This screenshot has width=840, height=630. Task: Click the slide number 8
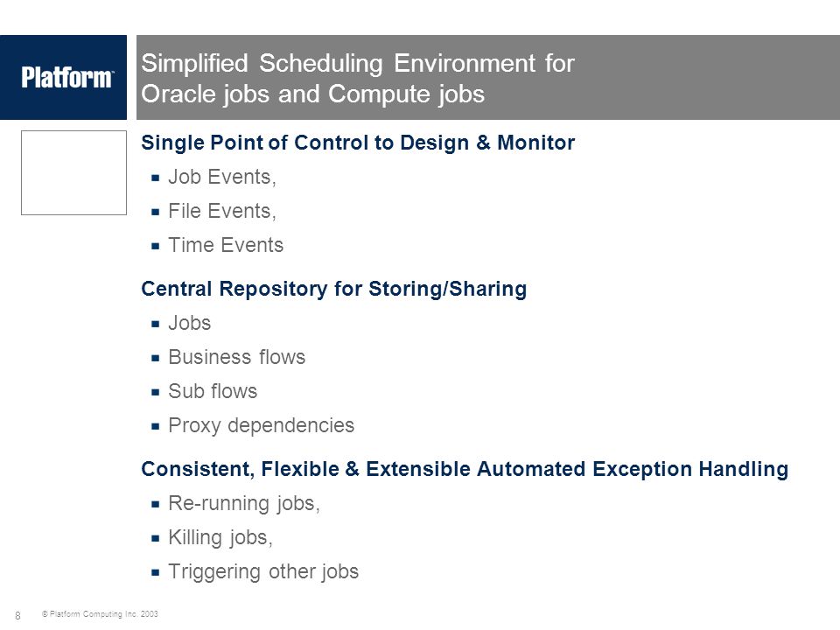pyautogui.click(x=17, y=615)
